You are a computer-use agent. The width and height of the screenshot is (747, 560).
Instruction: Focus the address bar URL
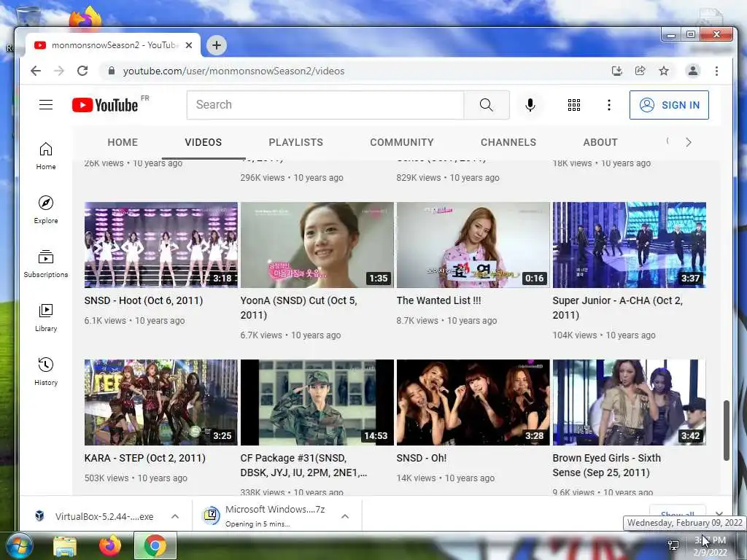[x=233, y=71]
